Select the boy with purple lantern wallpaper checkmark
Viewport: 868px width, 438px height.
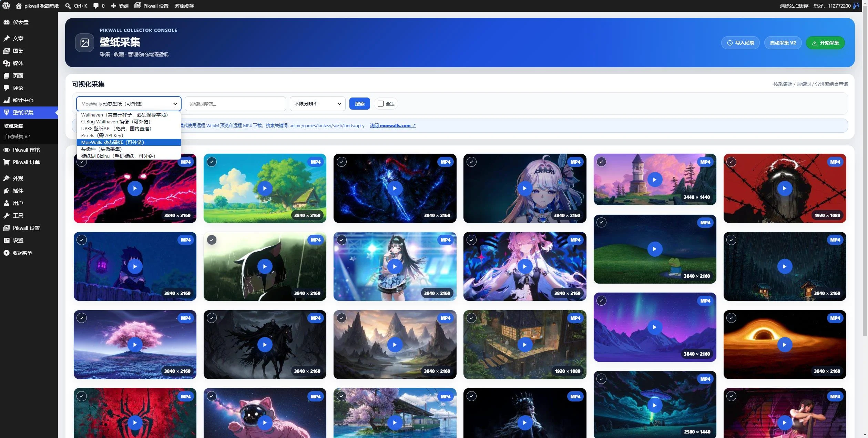pyautogui.click(x=82, y=240)
